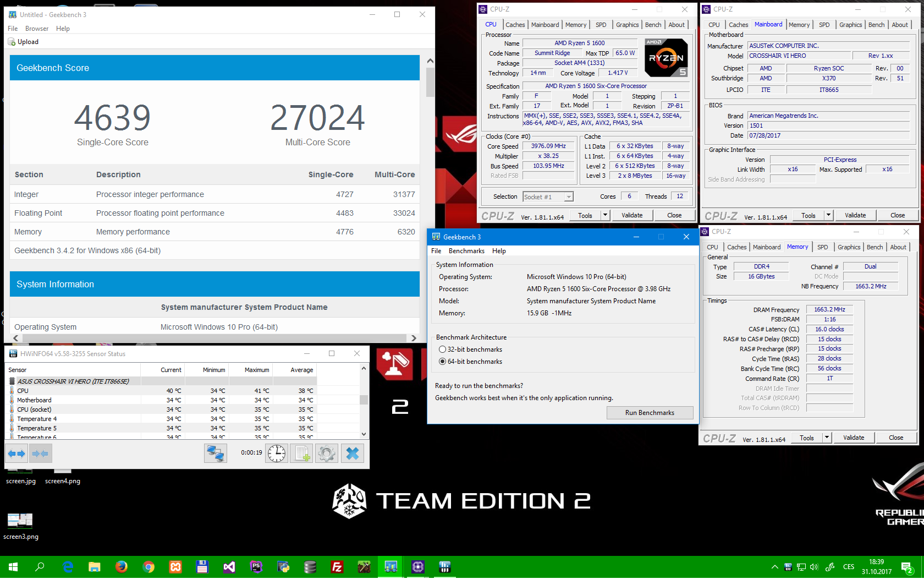
Task: Open HWiNFO sensor settings gear icon
Action: pyautogui.click(x=327, y=454)
